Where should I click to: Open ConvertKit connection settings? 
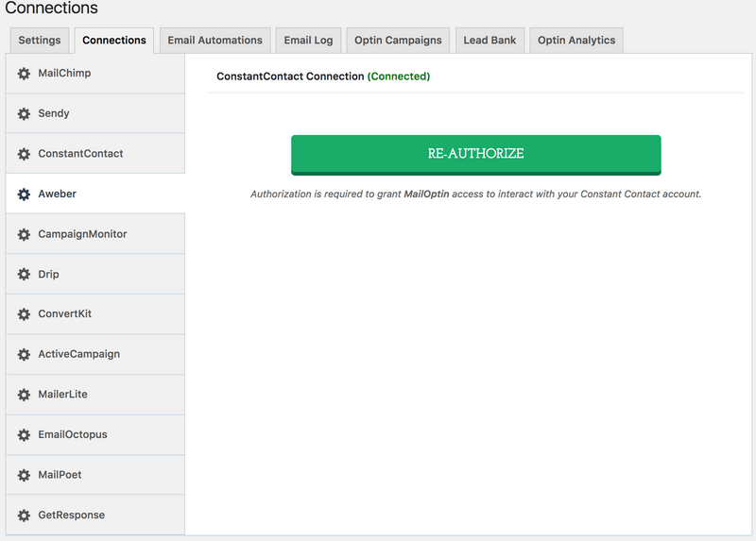[x=95, y=314]
